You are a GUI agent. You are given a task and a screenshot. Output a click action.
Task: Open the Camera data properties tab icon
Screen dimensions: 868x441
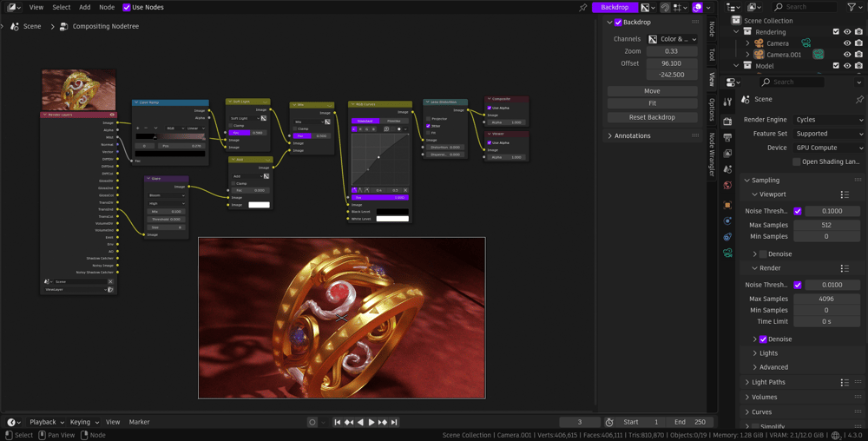[x=727, y=253]
